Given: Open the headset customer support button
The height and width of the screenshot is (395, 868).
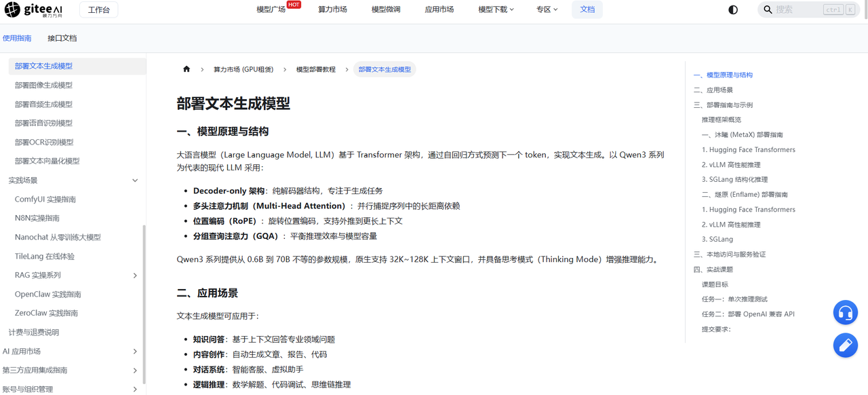Looking at the screenshot, I should tap(846, 313).
